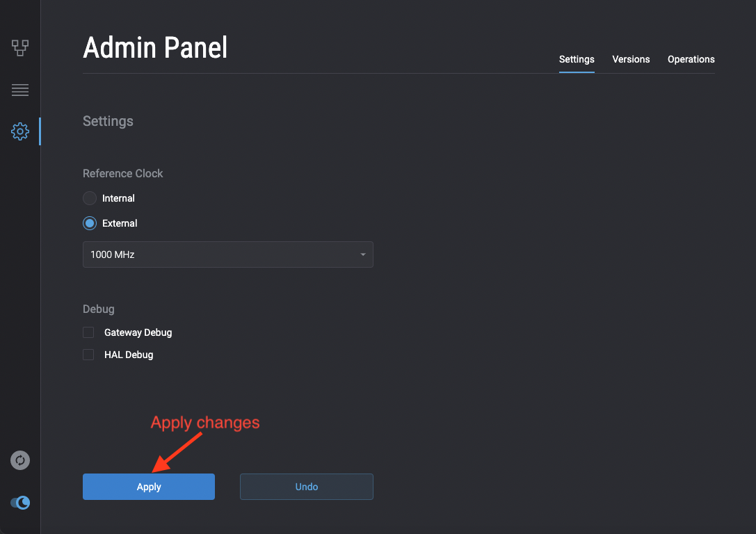Switch to the Settings tab

point(577,59)
